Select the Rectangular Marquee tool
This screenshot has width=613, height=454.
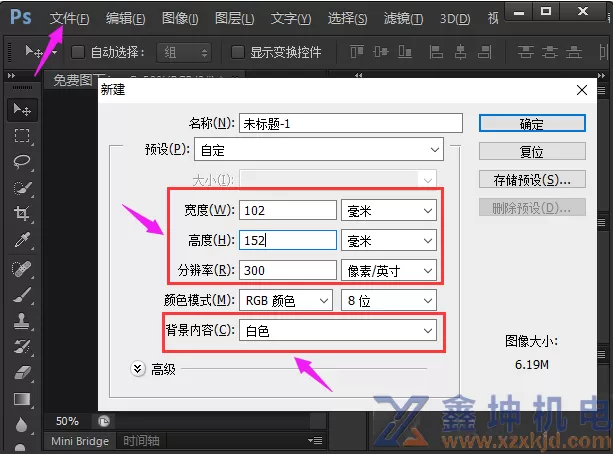pos(22,135)
